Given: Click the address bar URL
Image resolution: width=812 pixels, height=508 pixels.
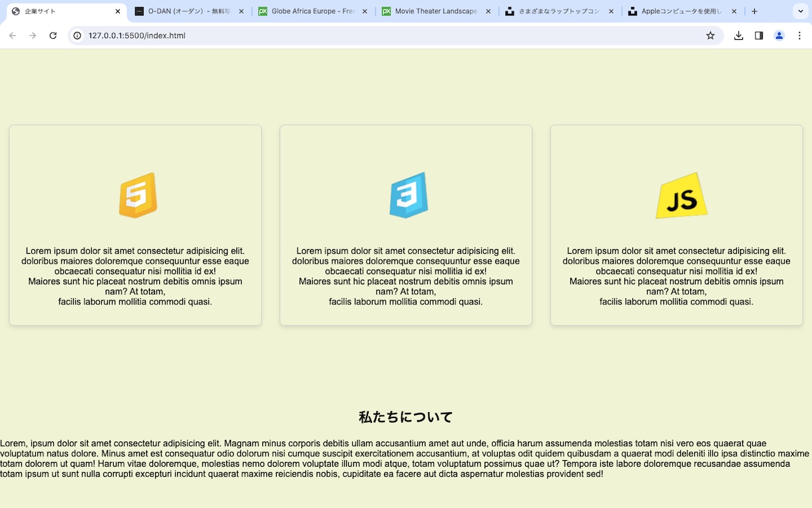Looking at the screenshot, I should (136, 35).
